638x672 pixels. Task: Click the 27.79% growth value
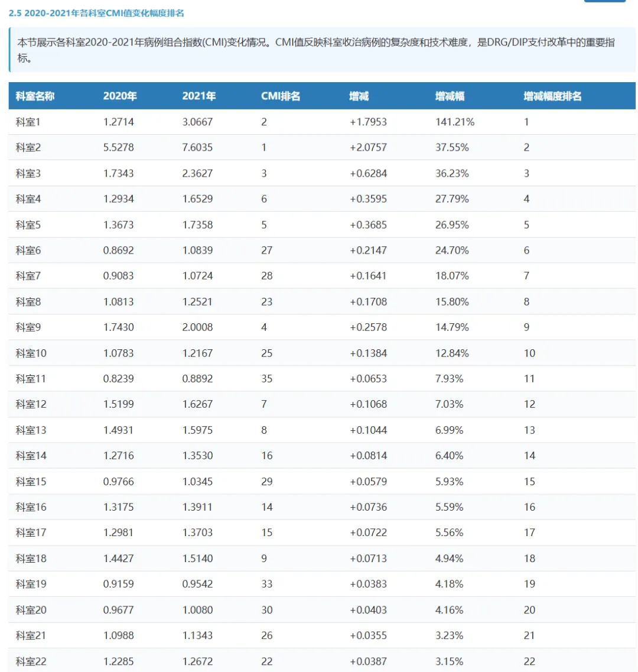[x=452, y=199]
